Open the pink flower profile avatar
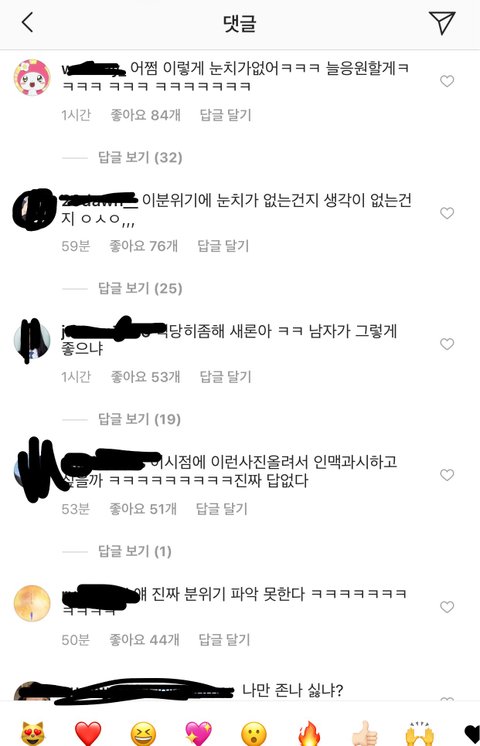Screen dimensions: 480x746 point(32,77)
